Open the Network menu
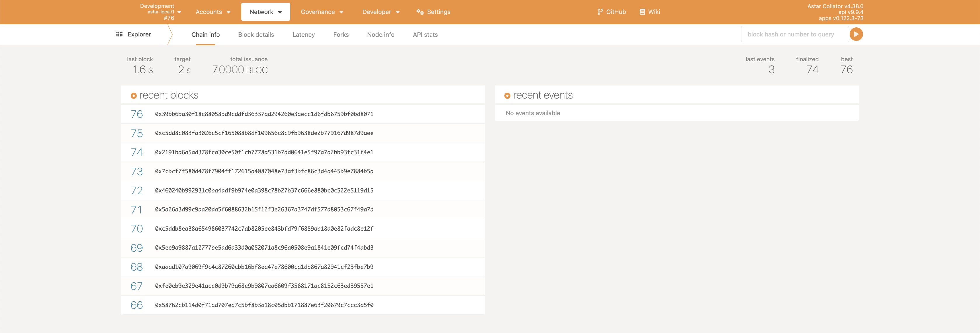This screenshot has height=333, width=980. (265, 12)
